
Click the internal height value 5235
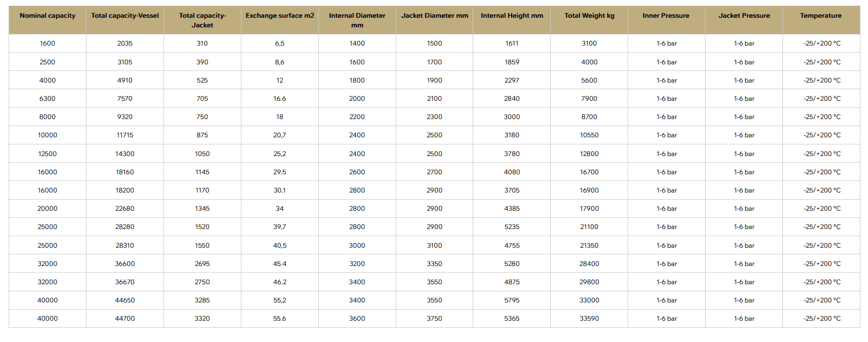pos(512,227)
